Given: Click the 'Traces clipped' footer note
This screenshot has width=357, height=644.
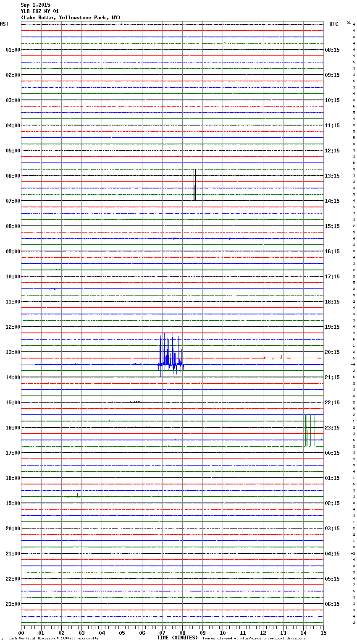Looking at the screenshot, I should [254, 639].
